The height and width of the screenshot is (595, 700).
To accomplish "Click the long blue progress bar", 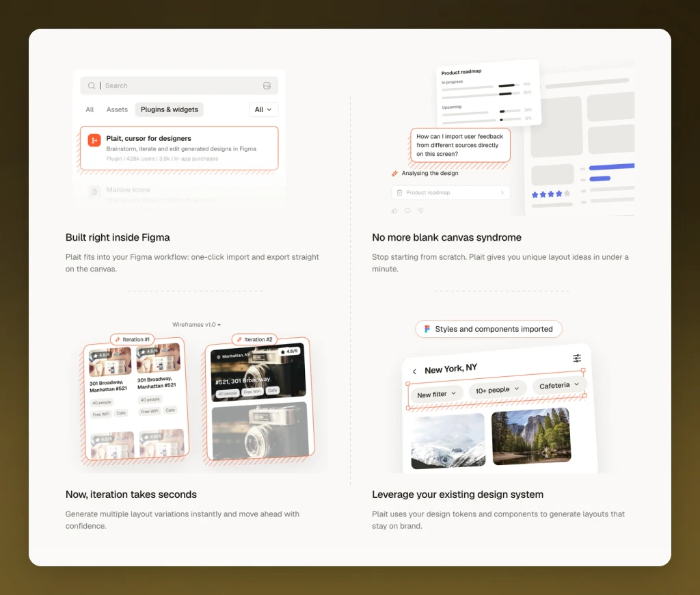I will click(612, 167).
